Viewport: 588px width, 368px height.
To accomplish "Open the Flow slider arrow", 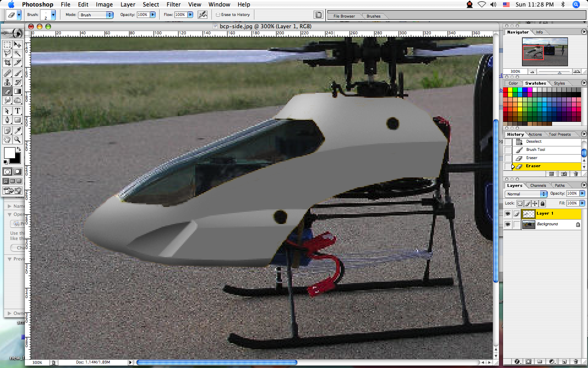I will 190,15.
